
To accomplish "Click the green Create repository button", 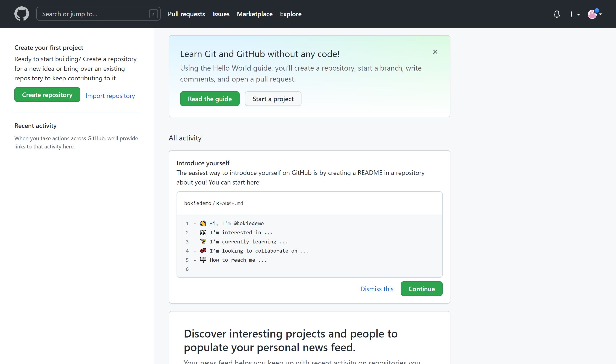I will coord(47,95).
